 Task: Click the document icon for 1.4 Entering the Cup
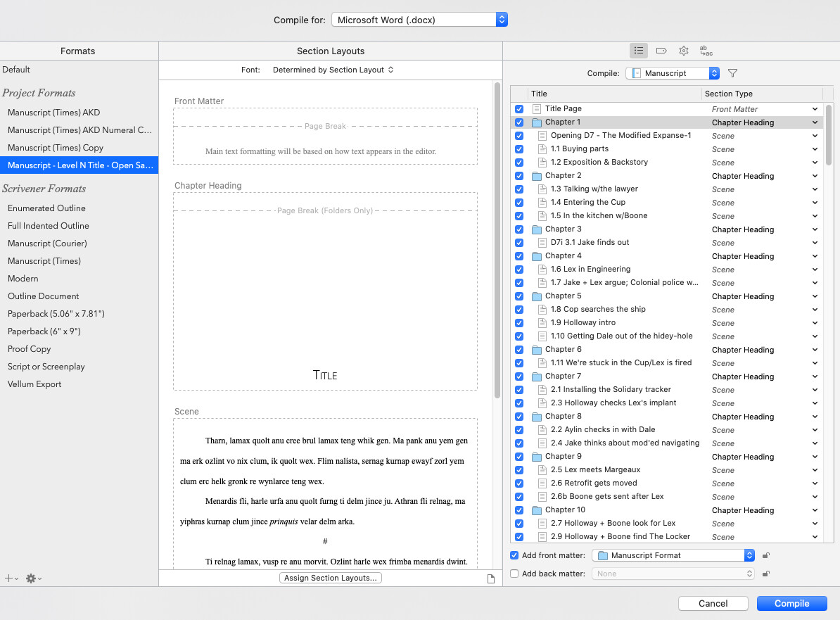[542, 203]
